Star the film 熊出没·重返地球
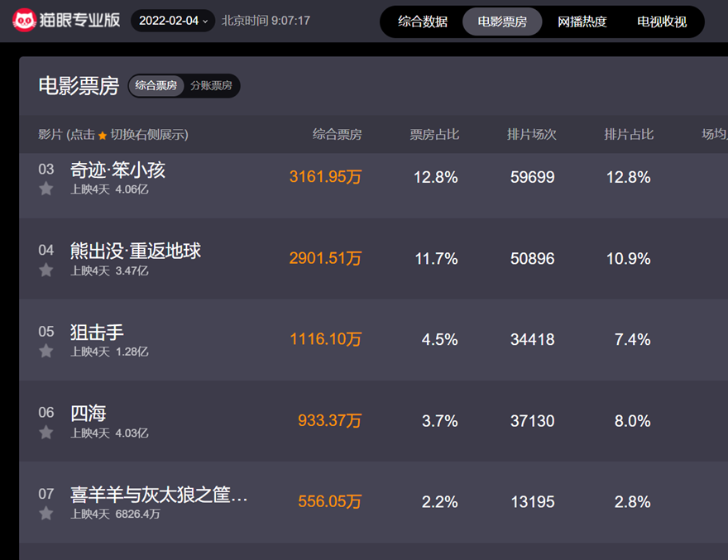Screen dimensions: 728x560 [46, 270]
